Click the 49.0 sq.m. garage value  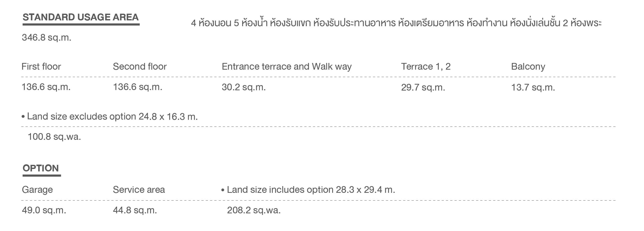coord(44,210)
